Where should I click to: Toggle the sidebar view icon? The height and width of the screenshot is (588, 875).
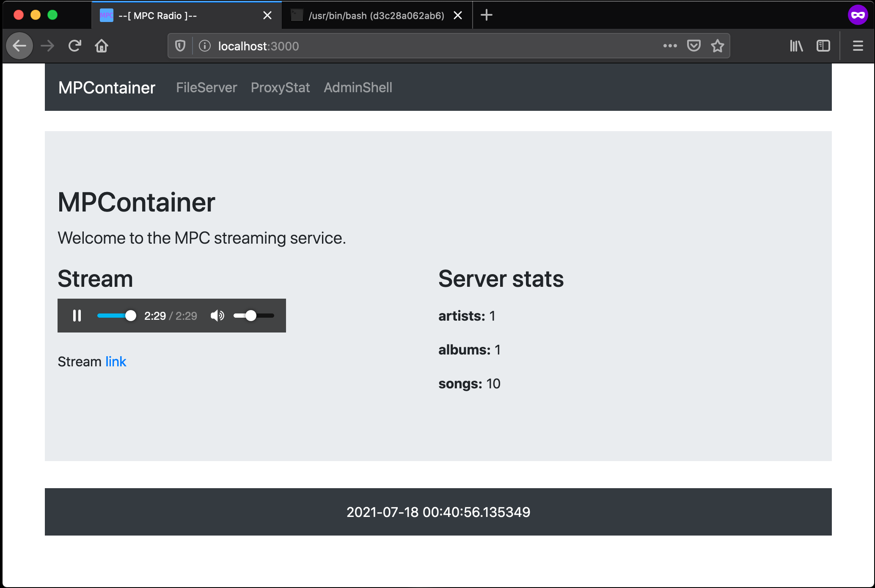click(823, 46)
